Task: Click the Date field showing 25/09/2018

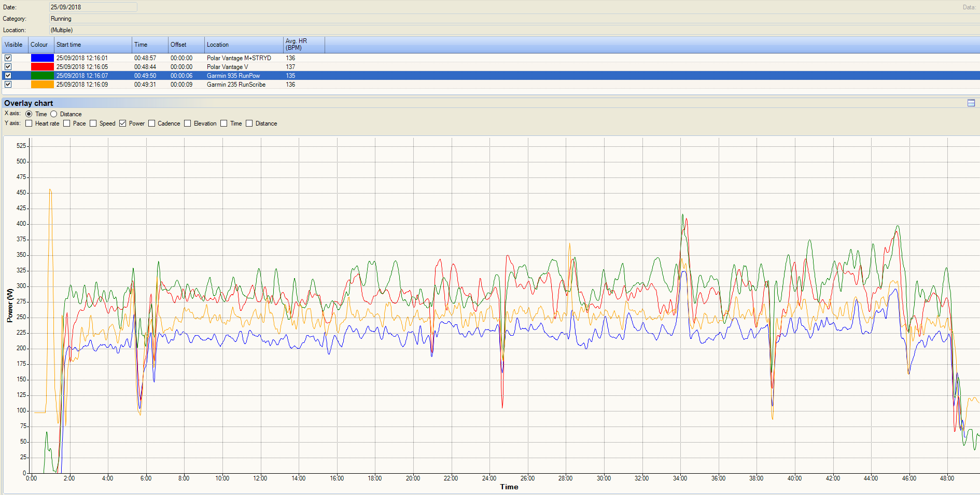Action: click(x=93, y=7)
